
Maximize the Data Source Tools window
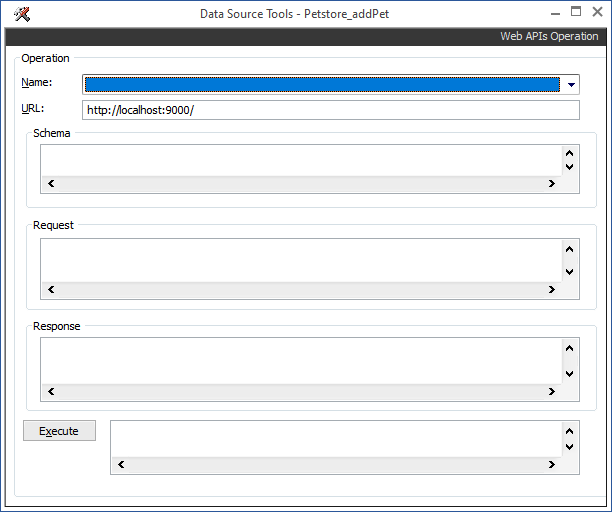point(575,12)
